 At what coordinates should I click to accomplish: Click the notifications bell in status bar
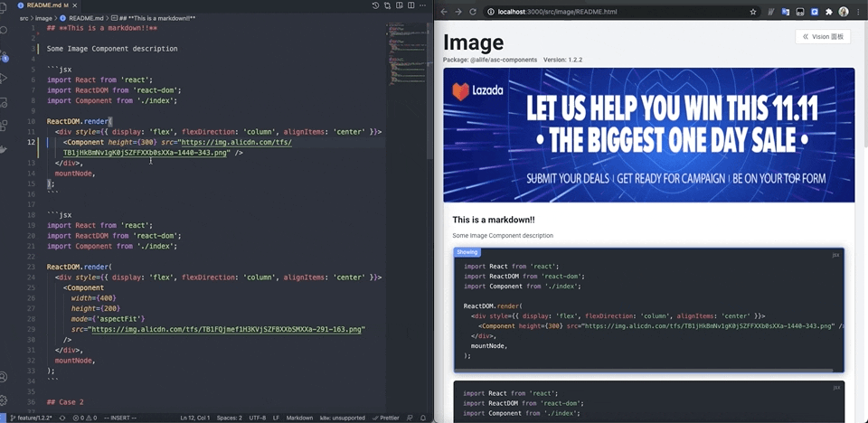coord(423,418)
